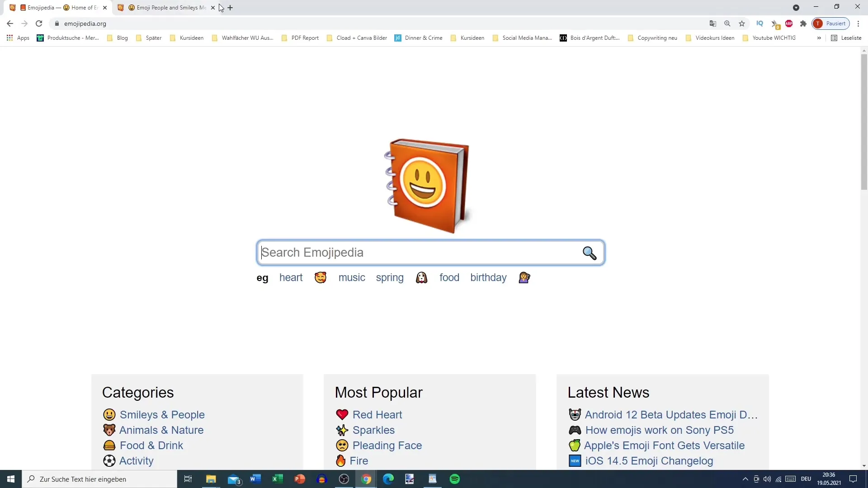Click the zoom magnifier icon in address bar

coord(727,23)
